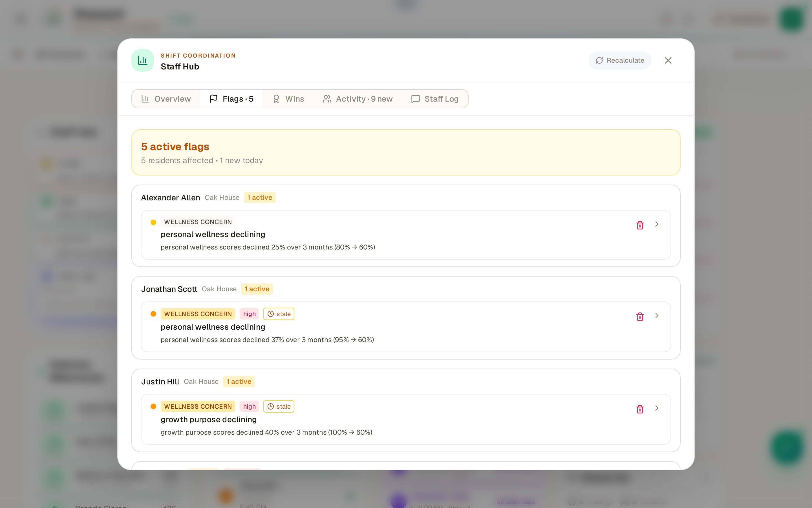Image resolution: width=812 pixels, height=508 pixels.
Task: Expand Jonathan Scott's flag chevron
Action: coord(657,316)
